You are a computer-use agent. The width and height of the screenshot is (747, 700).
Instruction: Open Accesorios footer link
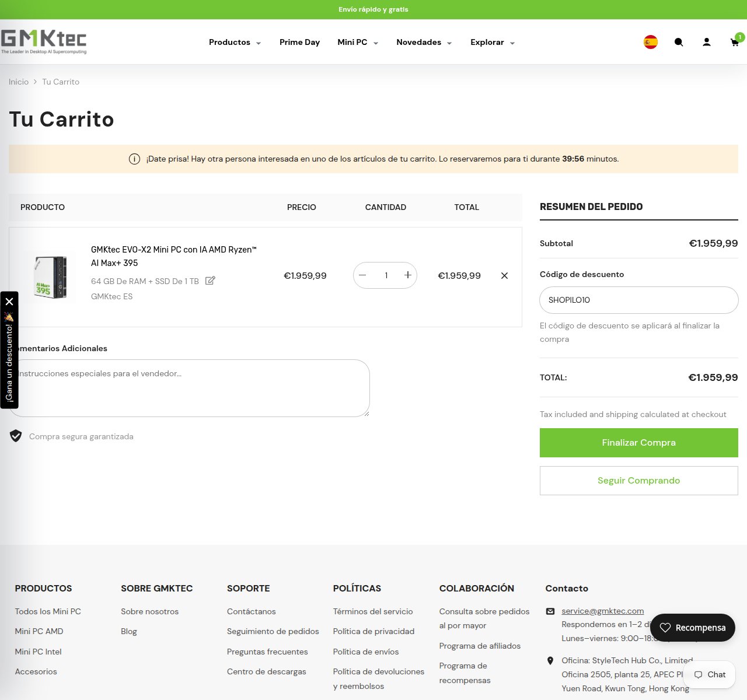(36, 671)
